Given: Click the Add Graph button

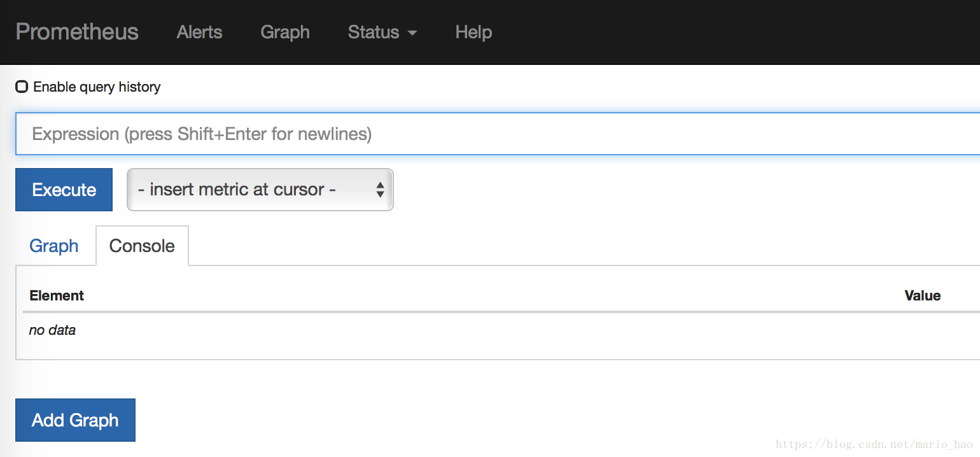Looking at the screenshot, I should pos(75,420).
